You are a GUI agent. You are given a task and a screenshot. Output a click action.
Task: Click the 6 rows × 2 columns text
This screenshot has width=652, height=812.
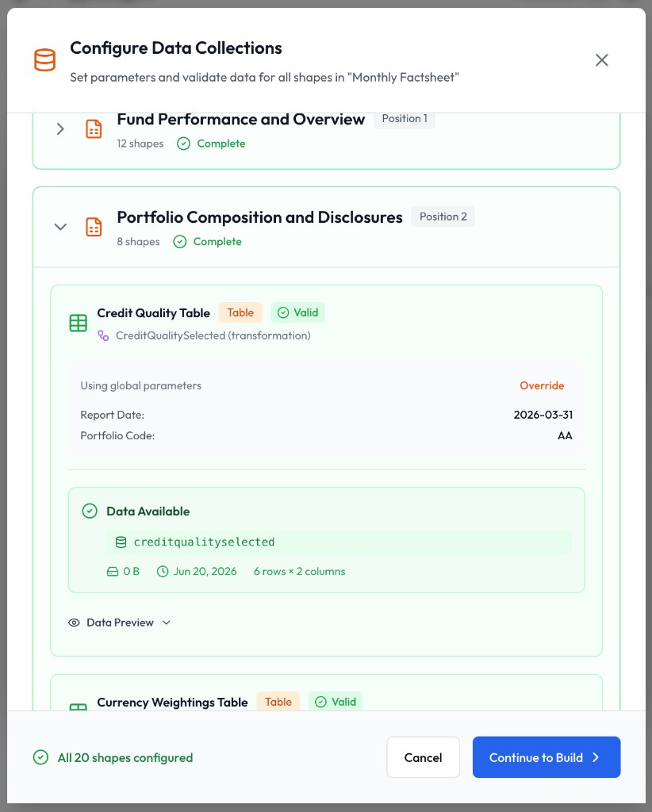[x=299, y=572]
